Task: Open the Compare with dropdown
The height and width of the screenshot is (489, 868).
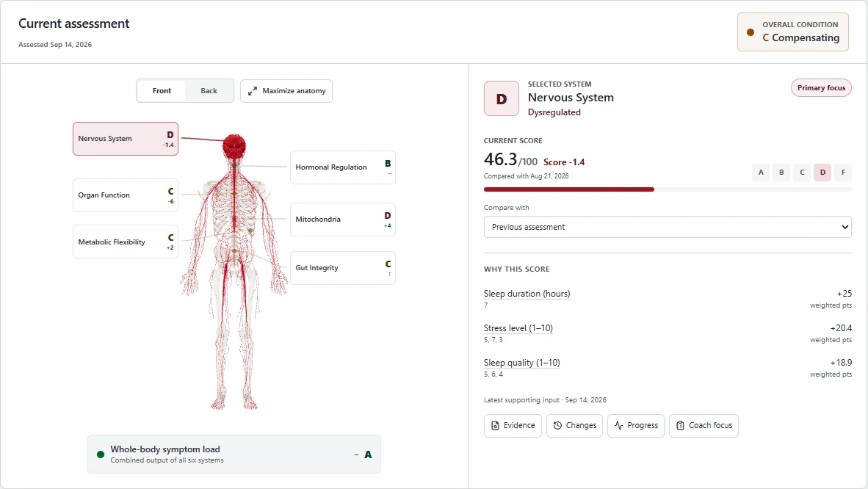Action: (668, 227)
